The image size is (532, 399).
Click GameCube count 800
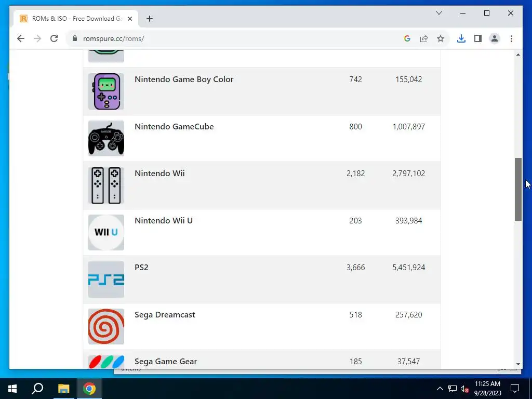click(x=355, y=127)
